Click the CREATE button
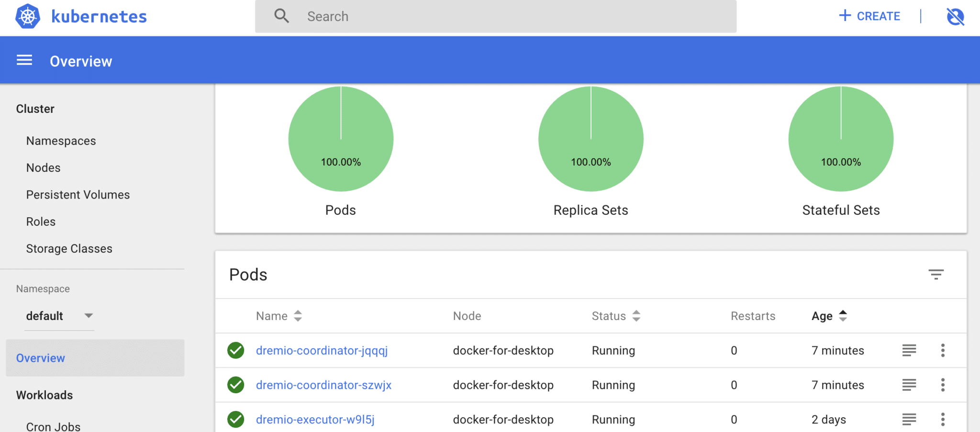 click(x=869, y=16)
